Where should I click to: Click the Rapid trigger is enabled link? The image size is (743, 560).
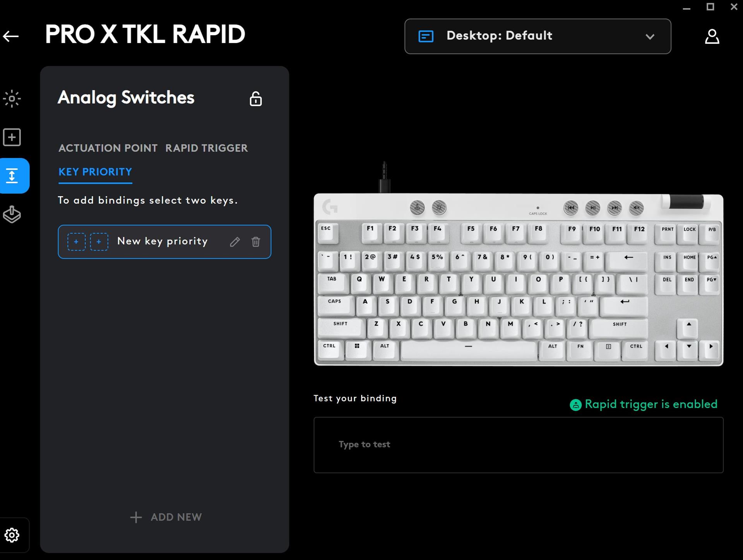[651, 404]
